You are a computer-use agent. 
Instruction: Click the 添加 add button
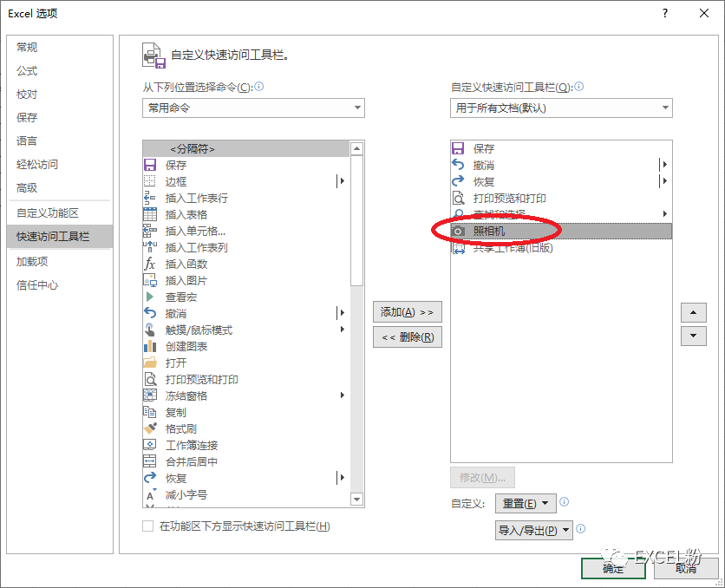pos(408,312)
